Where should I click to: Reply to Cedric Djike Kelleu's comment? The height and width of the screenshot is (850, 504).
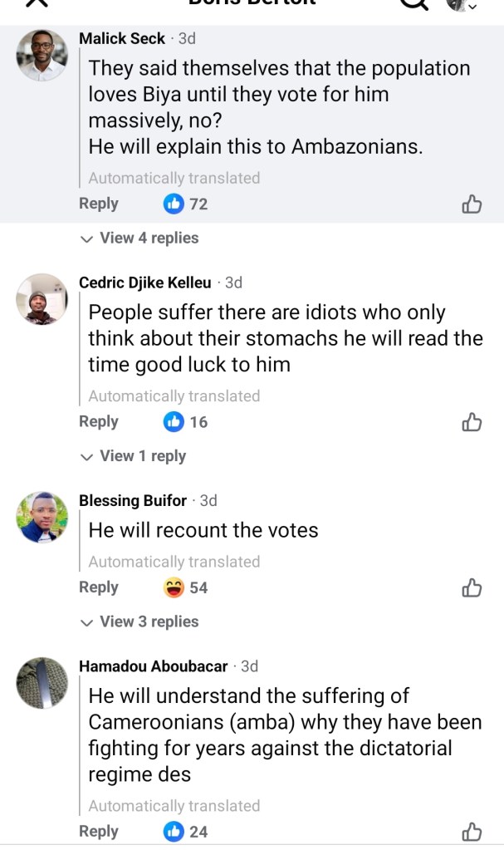click(x=99, y=421)
